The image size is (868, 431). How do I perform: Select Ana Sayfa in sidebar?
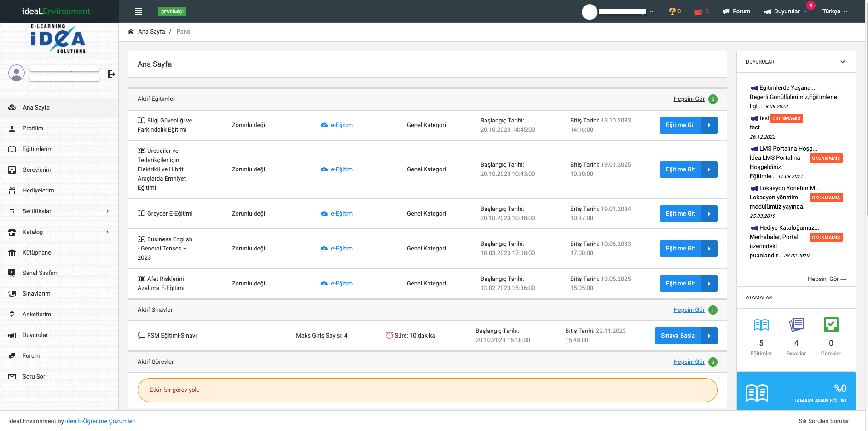click(59, 107)
